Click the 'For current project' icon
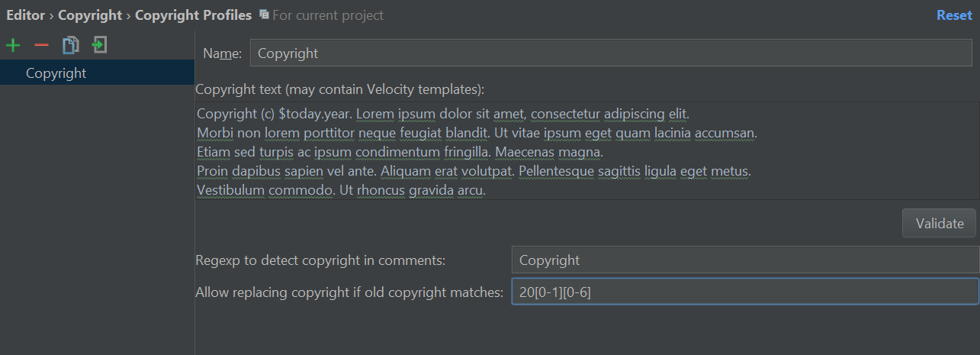 (264, 15)
